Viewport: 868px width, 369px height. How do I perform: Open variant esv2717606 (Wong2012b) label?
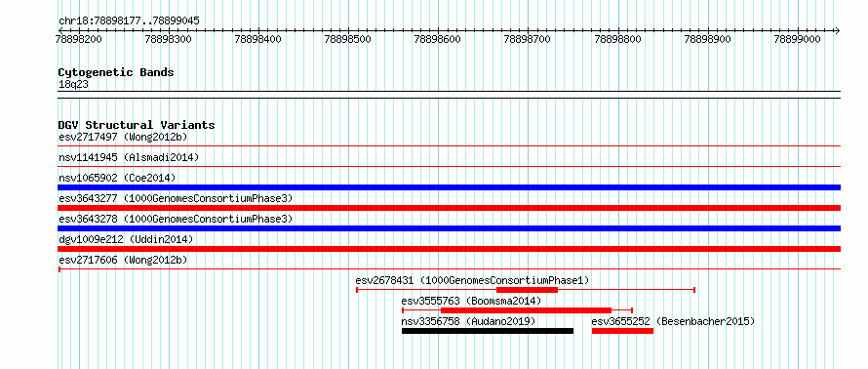pyautogui.click(x=123, y=260)
